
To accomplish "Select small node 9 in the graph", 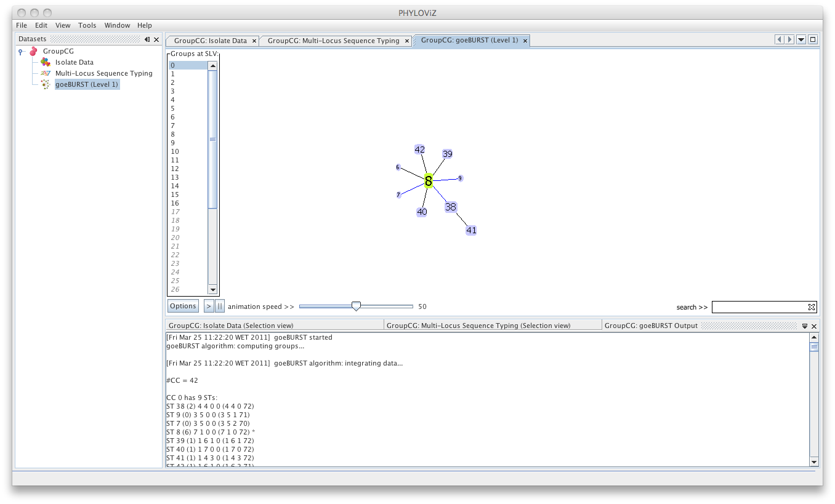I will [x=460, y=178].
